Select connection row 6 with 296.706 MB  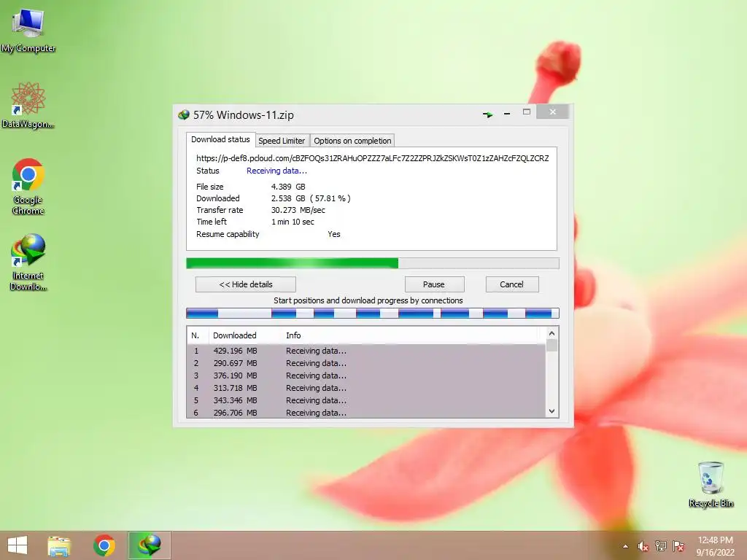366,413
